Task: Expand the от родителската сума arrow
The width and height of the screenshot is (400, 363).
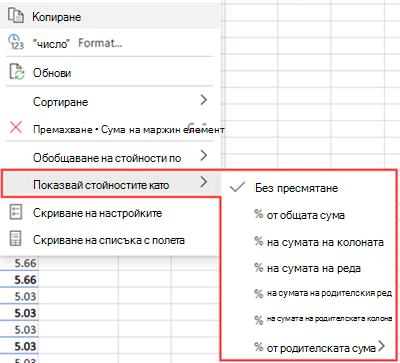Action: (381, 346)
